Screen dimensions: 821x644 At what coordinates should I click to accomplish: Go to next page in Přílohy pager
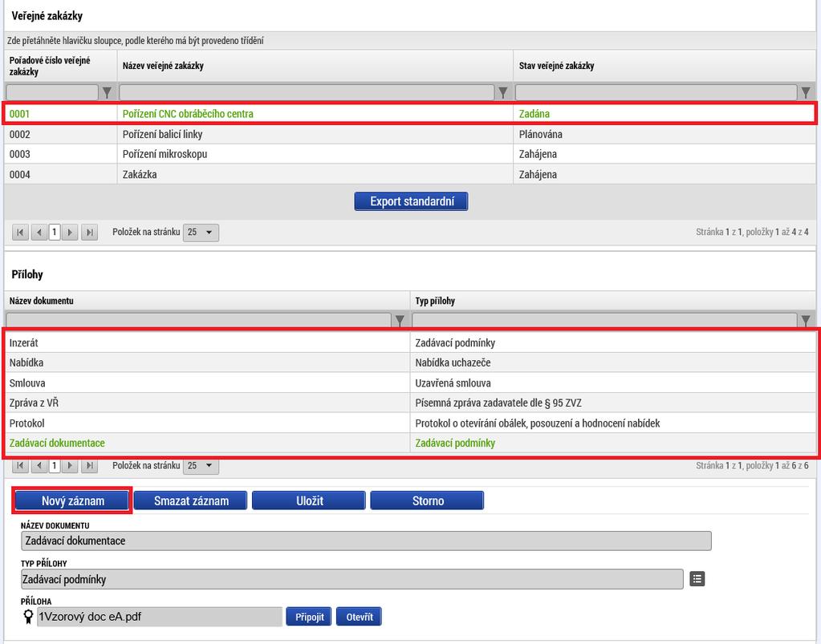[70, 465]
